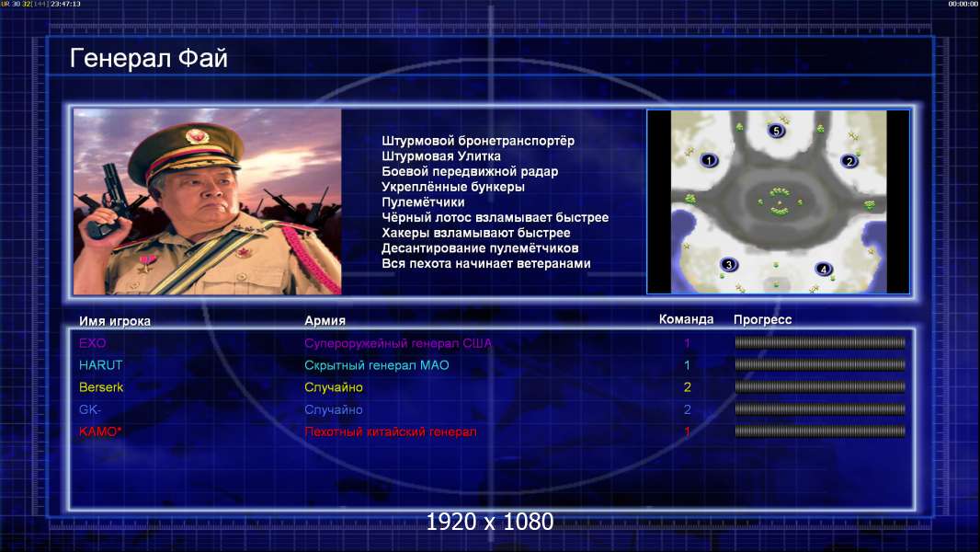Viewport: 980px width, 552px height.
Task: Select player name KAMO*
Action: point(100,431)
